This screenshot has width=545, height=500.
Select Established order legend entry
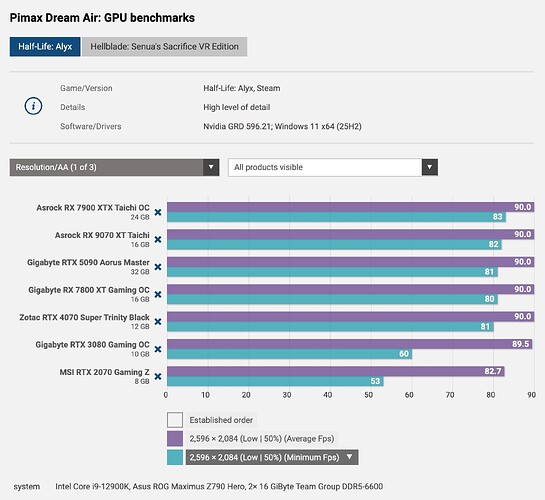coord(221,420)
